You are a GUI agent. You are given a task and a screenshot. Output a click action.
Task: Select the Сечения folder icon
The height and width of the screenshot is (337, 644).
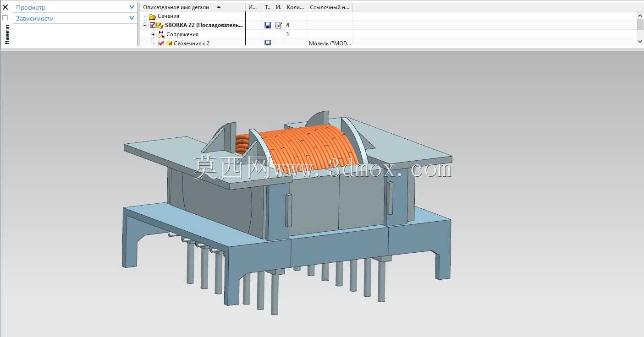click(153, 16)
